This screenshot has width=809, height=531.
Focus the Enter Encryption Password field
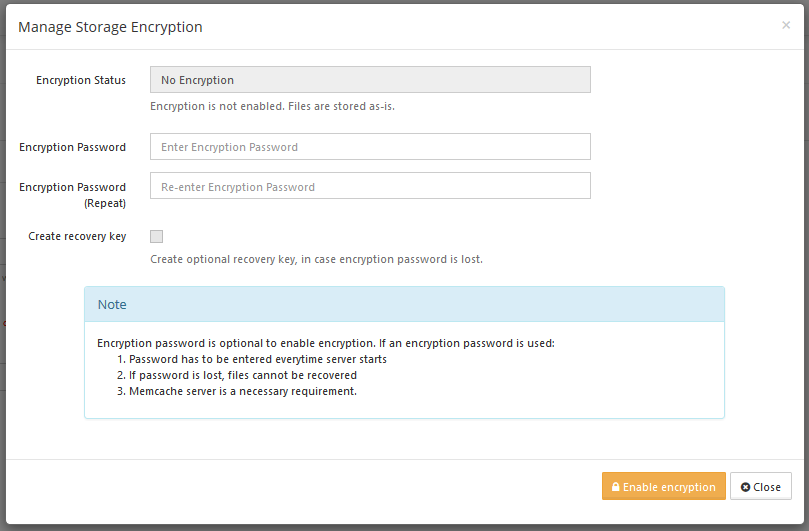370,147
